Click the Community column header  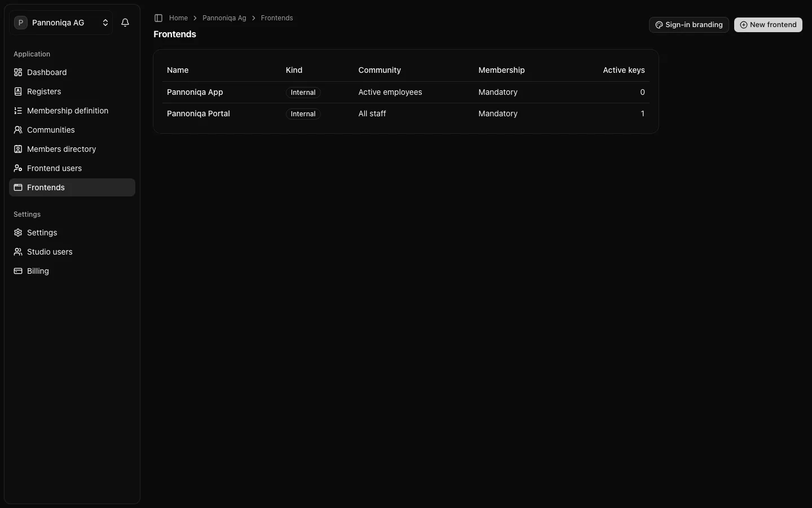[379, 70]
